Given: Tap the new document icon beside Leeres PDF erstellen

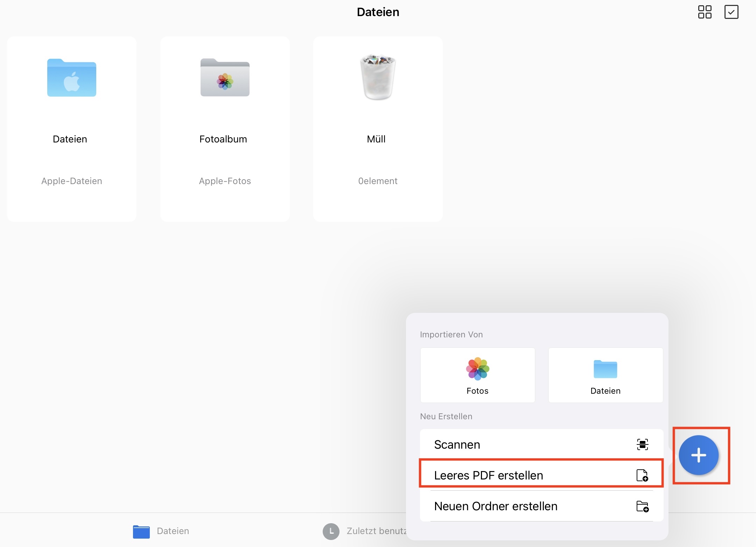Looking at the screenshot, I should [643, 475].
